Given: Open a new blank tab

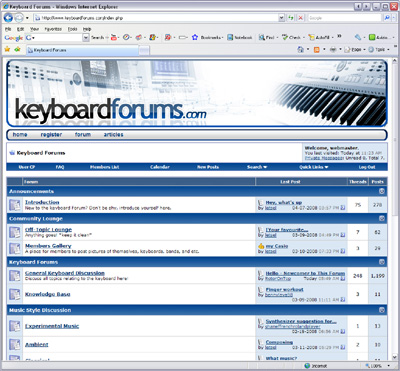Looking at the screenshot, I should click(x=144, y=50).
